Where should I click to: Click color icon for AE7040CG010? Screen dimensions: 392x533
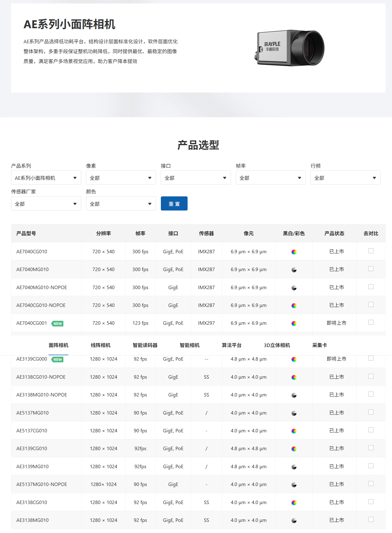[294, 252]
